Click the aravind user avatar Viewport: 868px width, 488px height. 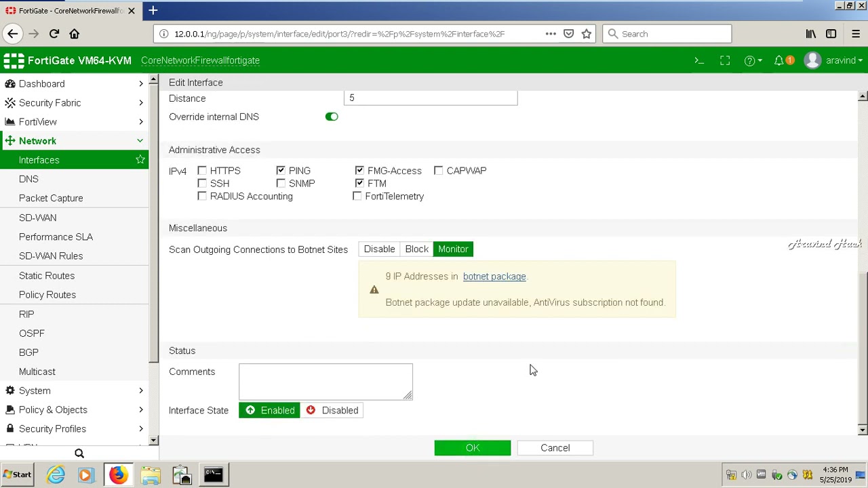812,60
